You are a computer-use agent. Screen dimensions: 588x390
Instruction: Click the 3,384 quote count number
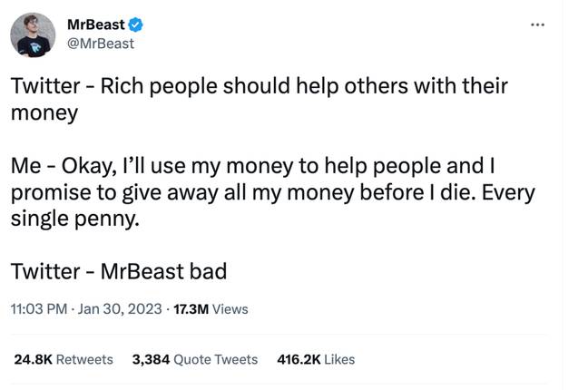151,359
